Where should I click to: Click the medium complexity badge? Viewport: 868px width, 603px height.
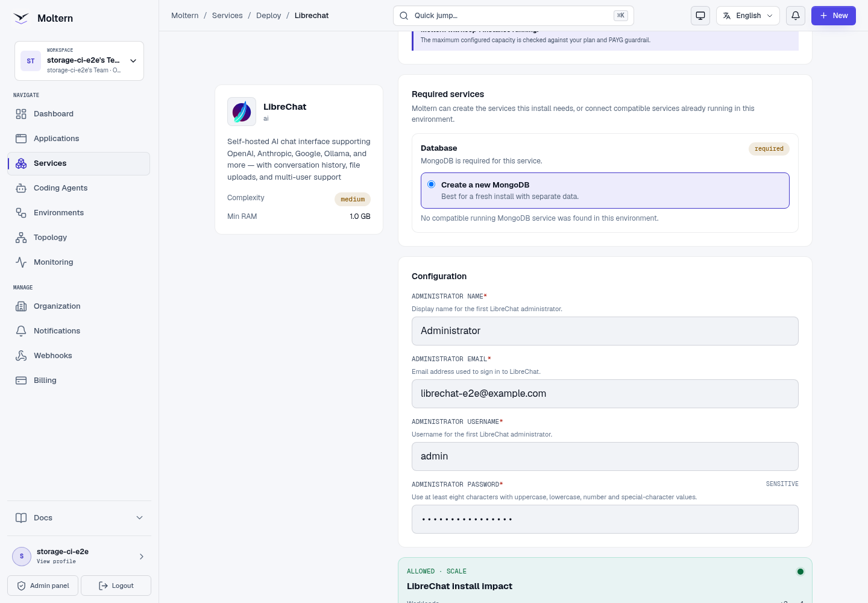click(353, 200)
